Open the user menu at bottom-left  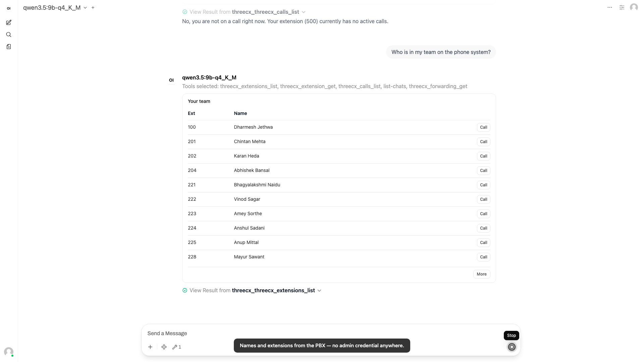tap(9, 352)
